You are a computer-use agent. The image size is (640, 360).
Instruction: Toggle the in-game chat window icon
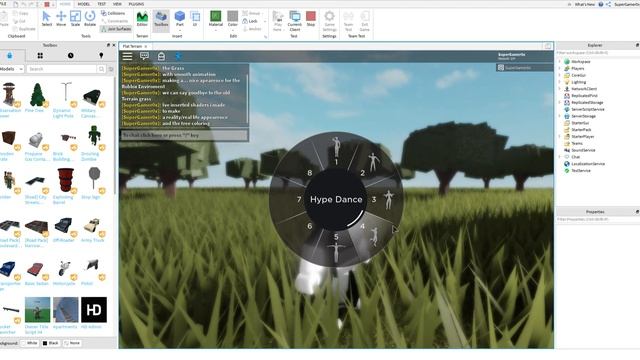coord(144,56)
